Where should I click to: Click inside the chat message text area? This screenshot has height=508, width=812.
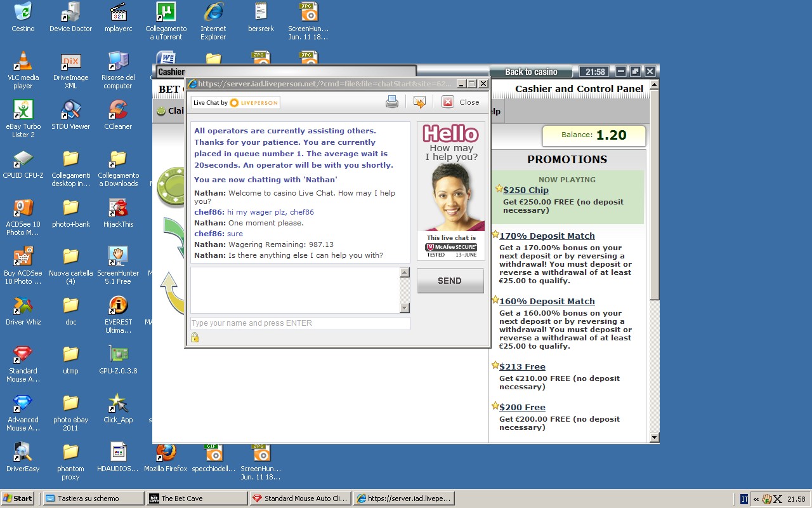point(295,290)
